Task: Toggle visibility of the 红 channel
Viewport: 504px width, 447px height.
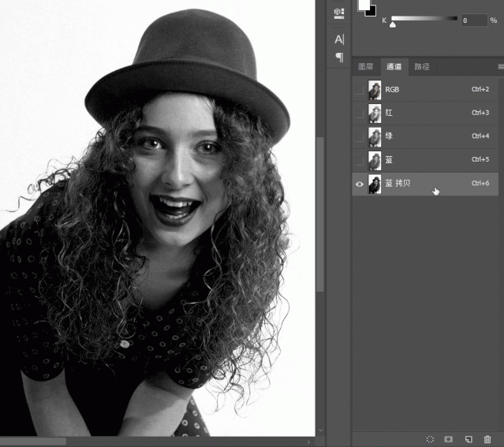Action: (360, 114)
